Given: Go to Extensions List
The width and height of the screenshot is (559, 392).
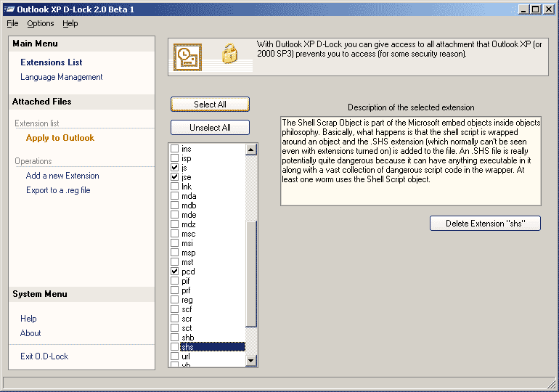Looking at the screenshot, I should pos(52,62).
